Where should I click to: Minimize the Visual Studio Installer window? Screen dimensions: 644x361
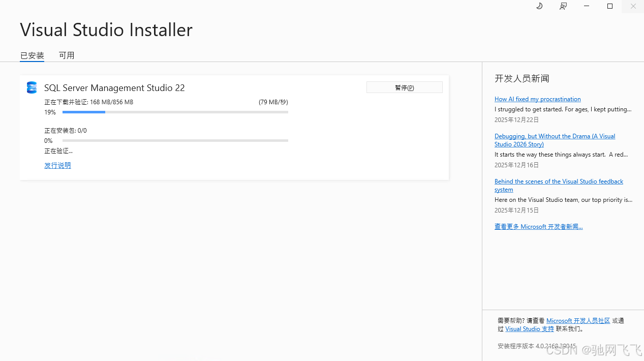pos(587,6)
